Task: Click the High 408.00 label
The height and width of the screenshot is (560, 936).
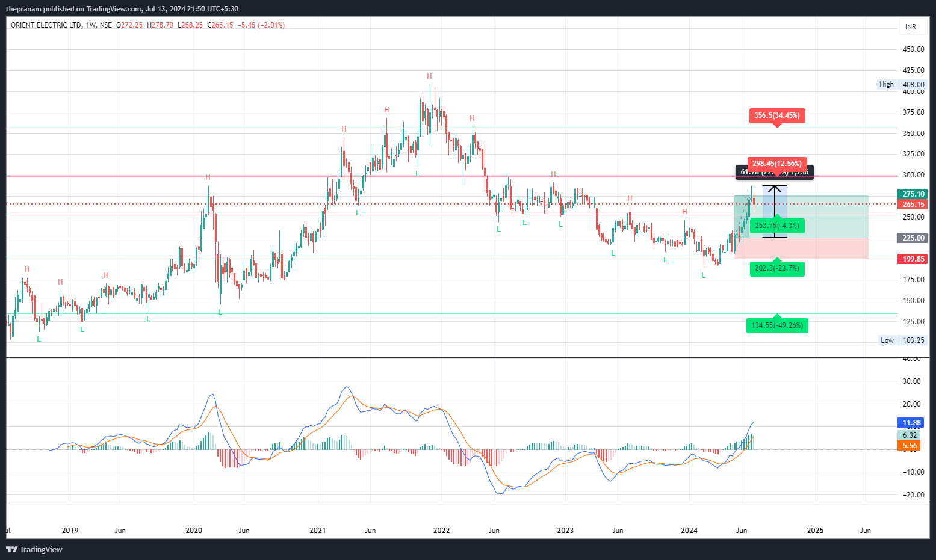Action: [x=902, y=85]
